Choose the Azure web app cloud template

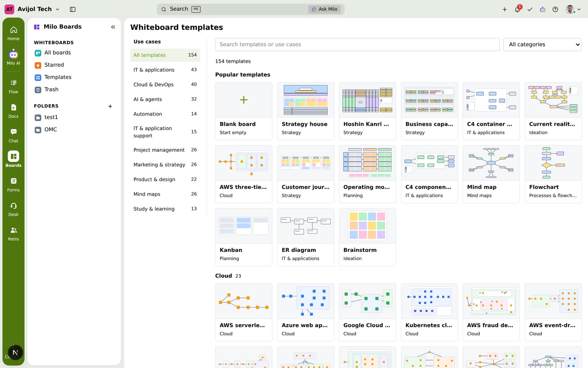tap(305, 312)
